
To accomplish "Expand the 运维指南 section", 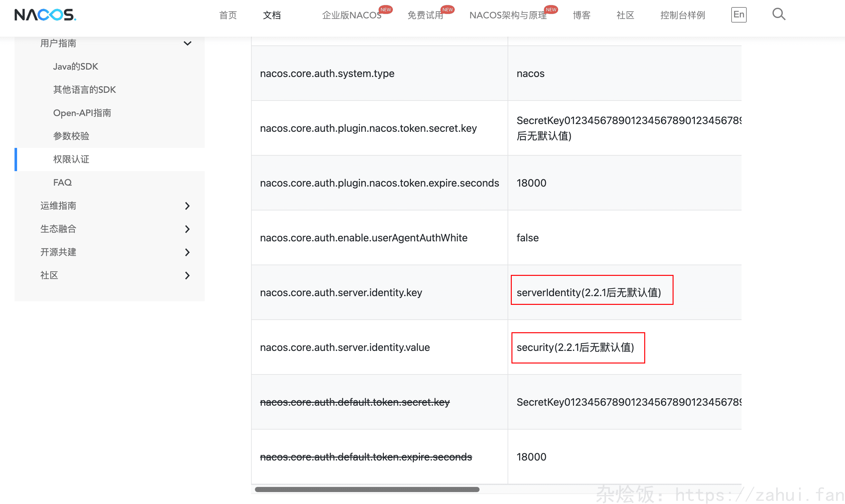I will tap(187, 206).
